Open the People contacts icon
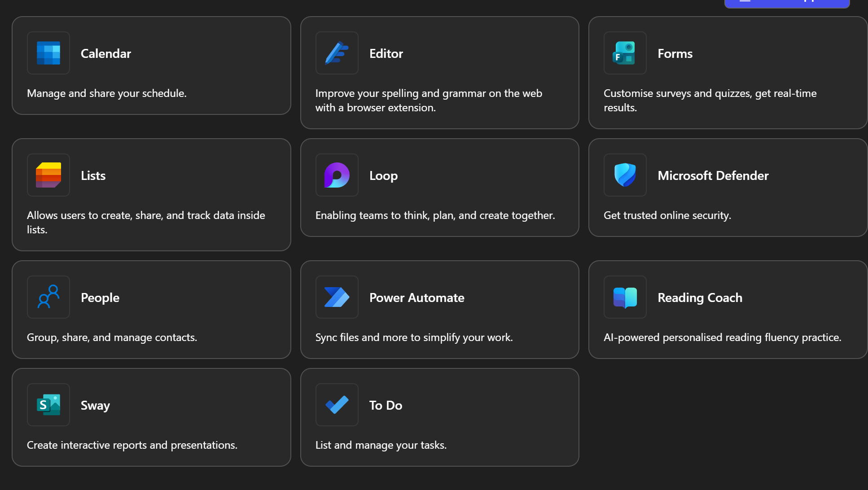Image resolution: width=868 pixels, height=490 pixels. point(48,297)
